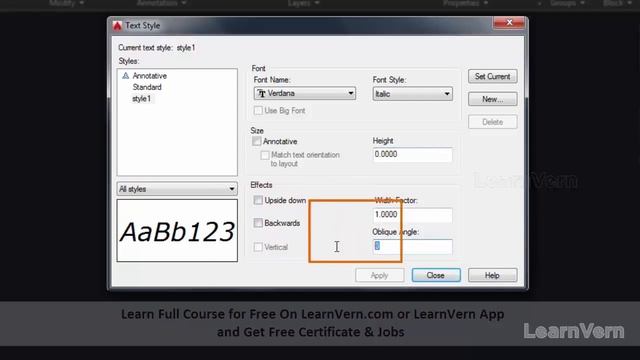Viewport: 640px width, 360px height.
Task: Click the AutoCAD icon in Text Style title bar
Action: 118,26
